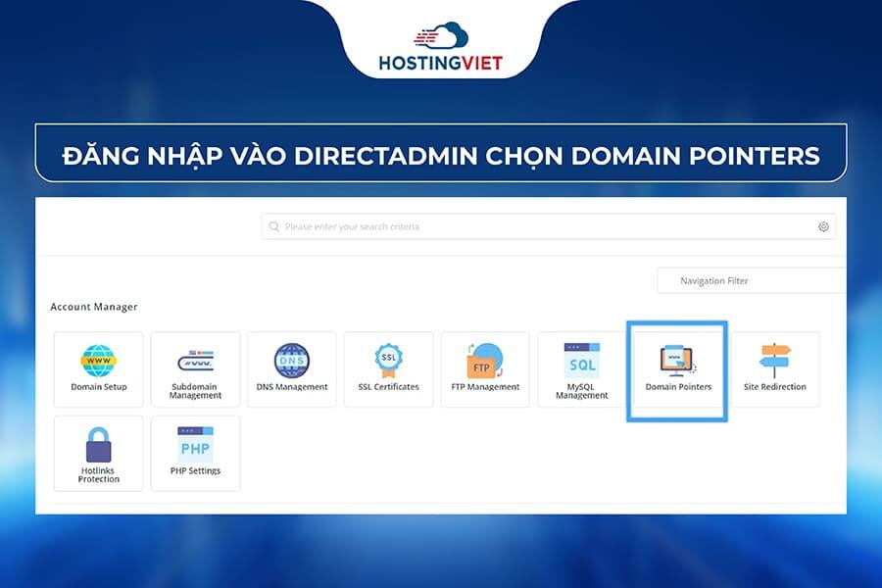The image size is (882, 588).
Task: Click the Domain Pointers label text
Action: (676, 386)
